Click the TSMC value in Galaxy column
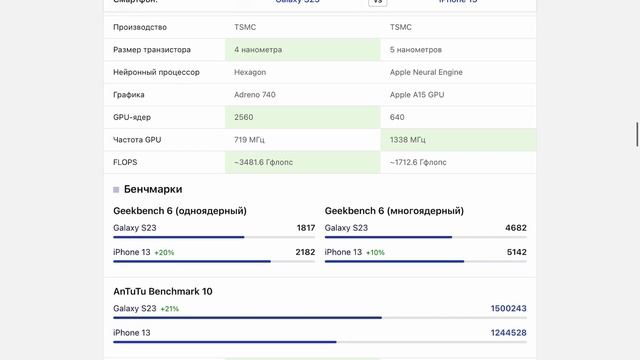This screenshot has height=360, width=640. (x=245, y=27)
